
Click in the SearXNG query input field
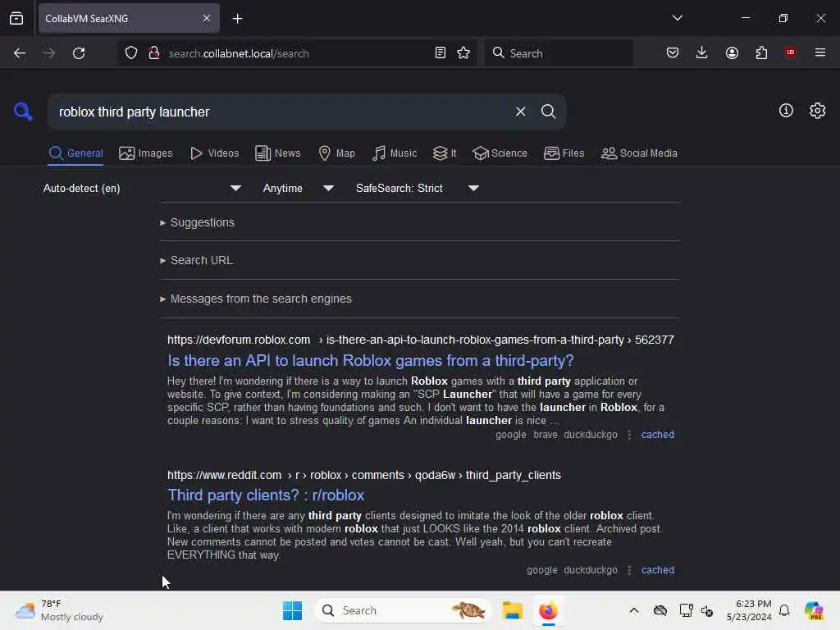click(x=279, y=112)
